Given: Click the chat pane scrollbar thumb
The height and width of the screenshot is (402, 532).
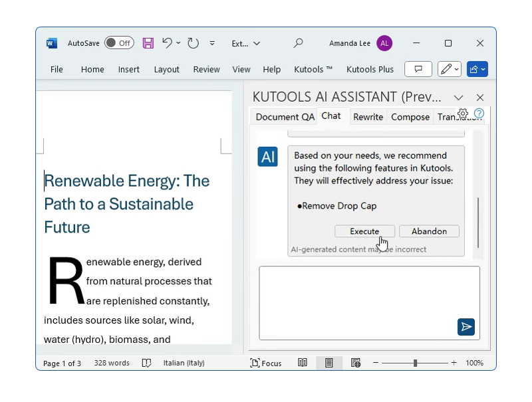Looking at the screenshot, I should [x=478, y=223].
